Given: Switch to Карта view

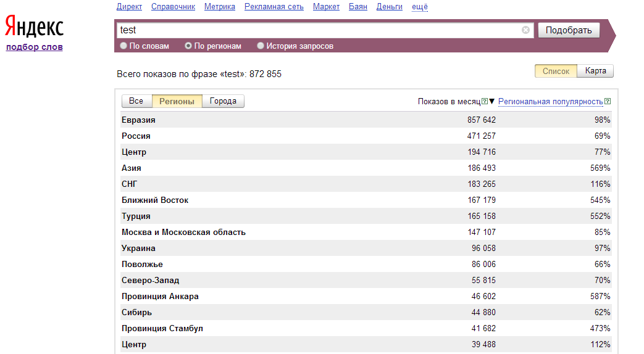Looking at the screenshot, I should click(x=596, y=71).
